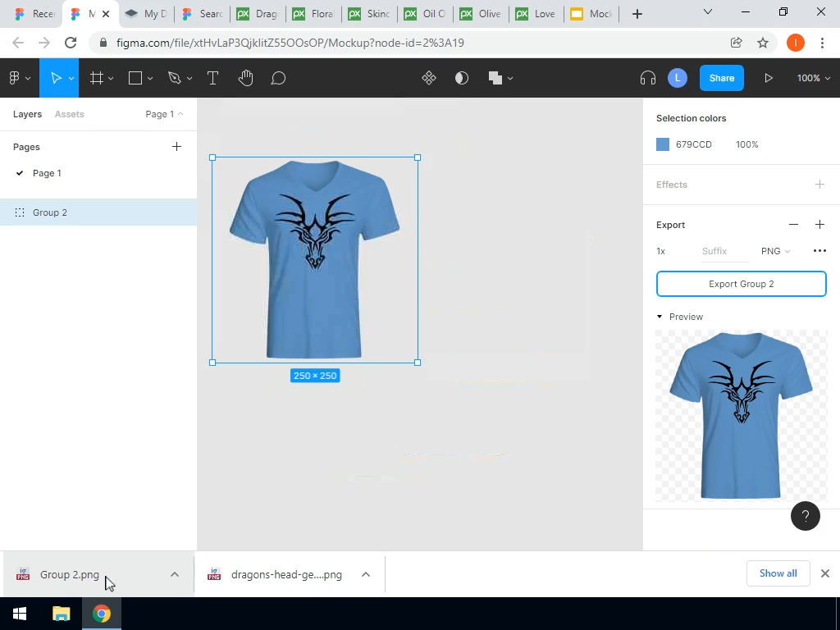This screenshot has width=840, height=630.
Task: Click the Create component icon
Action: point(428,78)
